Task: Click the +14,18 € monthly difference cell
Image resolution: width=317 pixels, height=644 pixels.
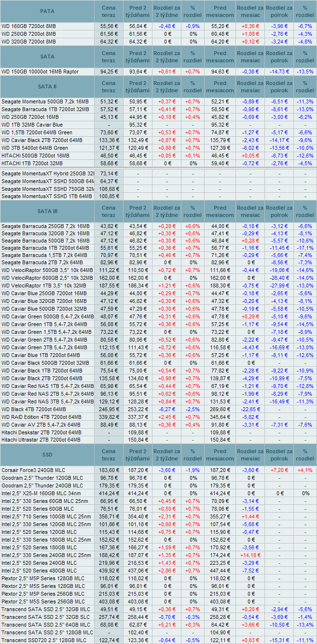Action: (x=249, y=555)
